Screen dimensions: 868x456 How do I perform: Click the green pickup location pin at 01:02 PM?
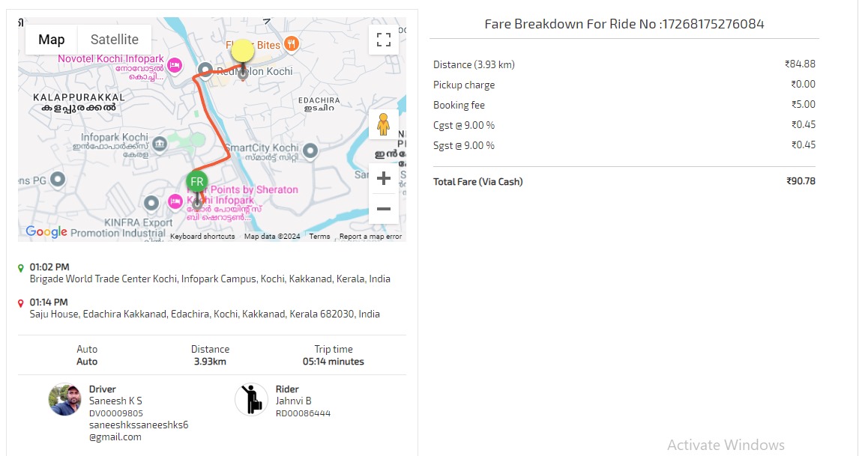click(21, 267)
